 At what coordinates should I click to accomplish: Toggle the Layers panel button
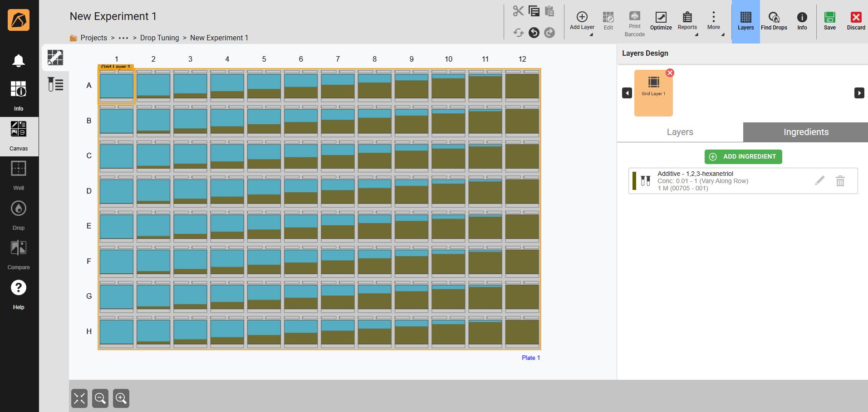pos(745,21)
